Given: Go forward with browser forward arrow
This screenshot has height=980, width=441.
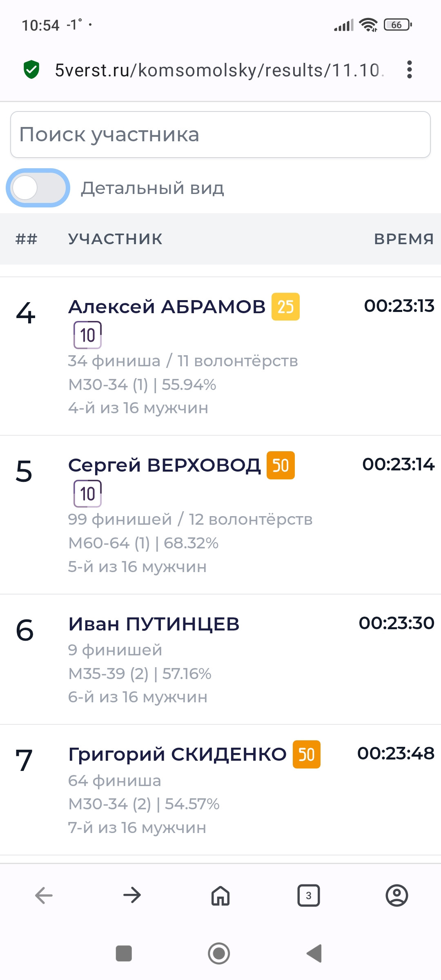Looking at the screenshot, I should coord(132,895).
